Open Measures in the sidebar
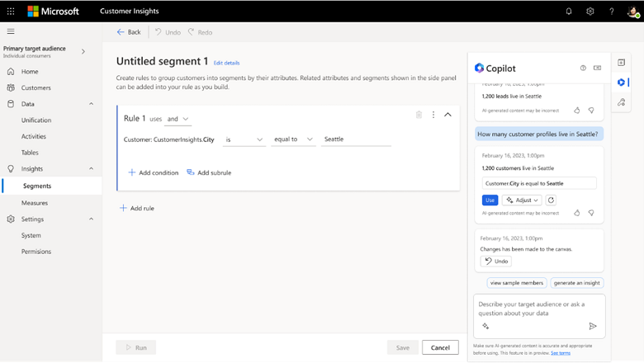644x363 pixels. (35, 203)
